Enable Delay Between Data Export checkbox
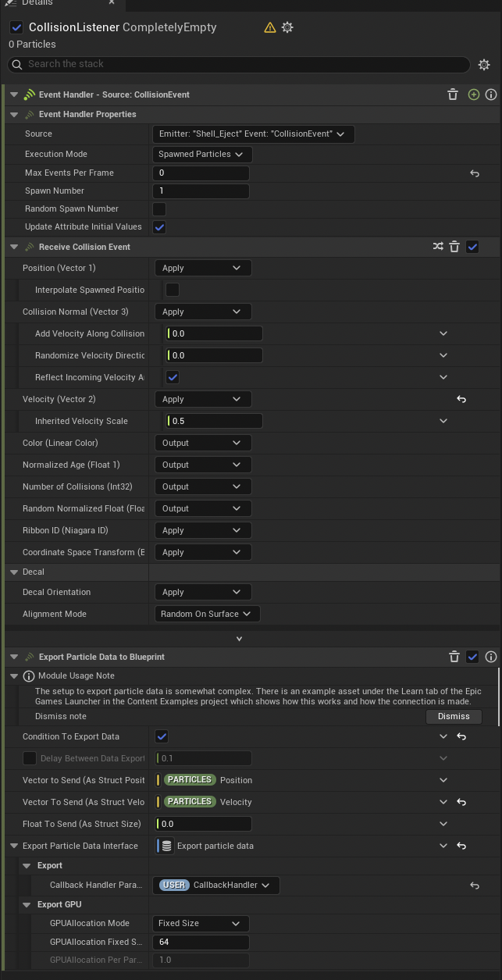The height and width of the screenshot is (980, 502). (30, 758)
